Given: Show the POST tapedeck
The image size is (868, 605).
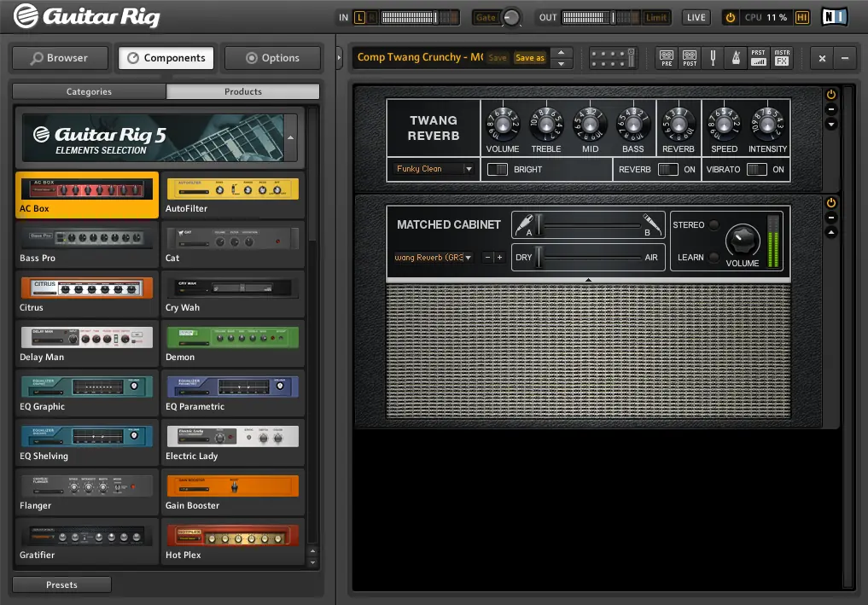Looking at the screenshot, I should 690,57.
